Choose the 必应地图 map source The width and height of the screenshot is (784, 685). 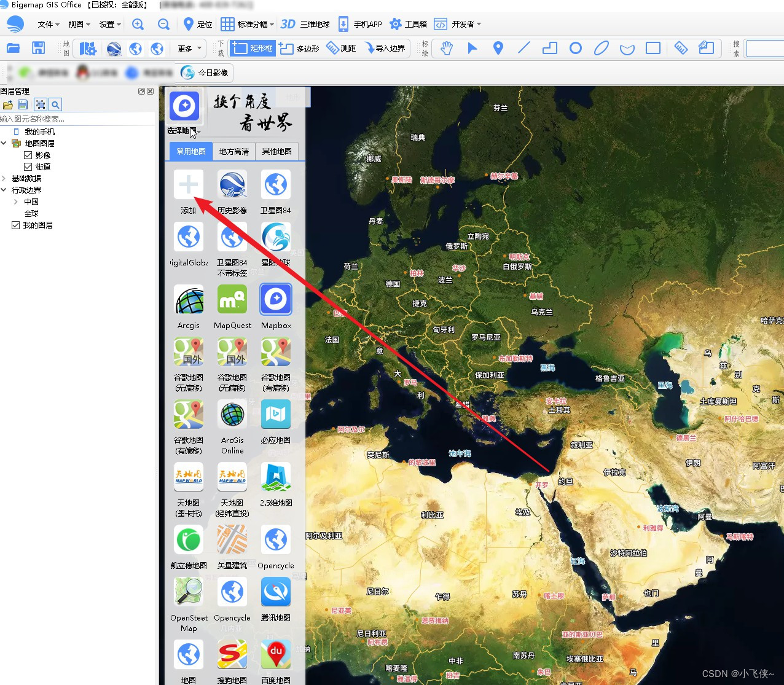click(276, 422)
